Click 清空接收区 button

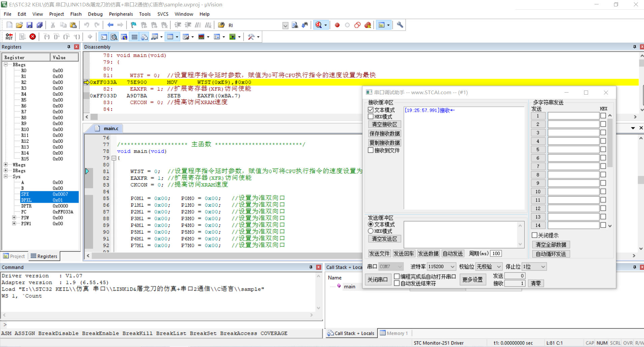tap(384, 124)
